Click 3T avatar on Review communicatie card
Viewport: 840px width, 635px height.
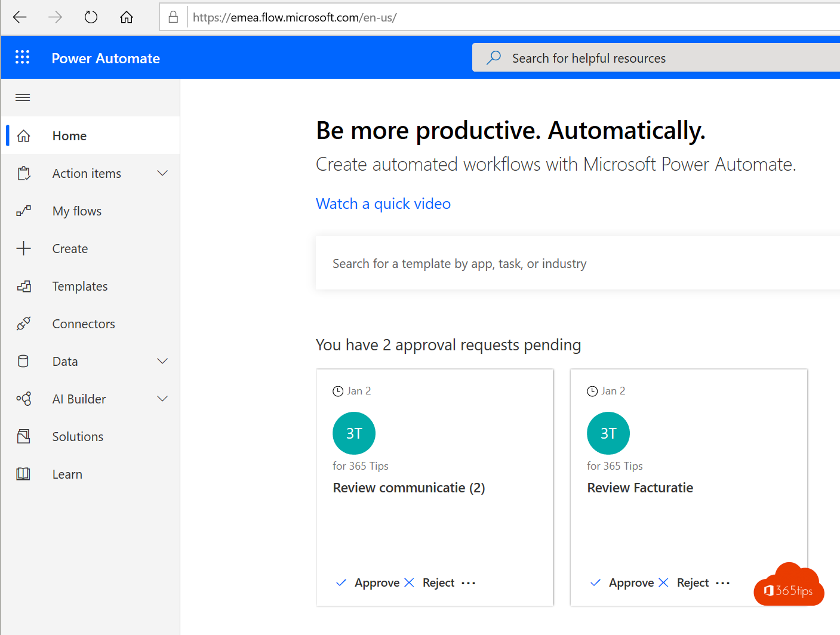click(354, 433)
